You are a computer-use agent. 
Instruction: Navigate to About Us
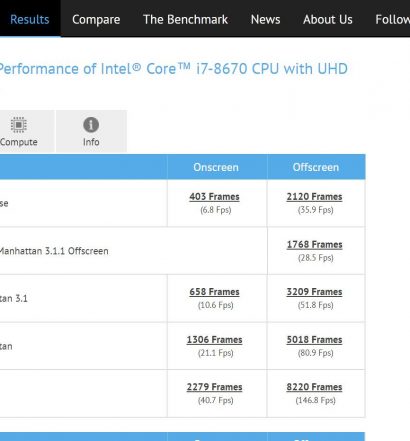328,19
